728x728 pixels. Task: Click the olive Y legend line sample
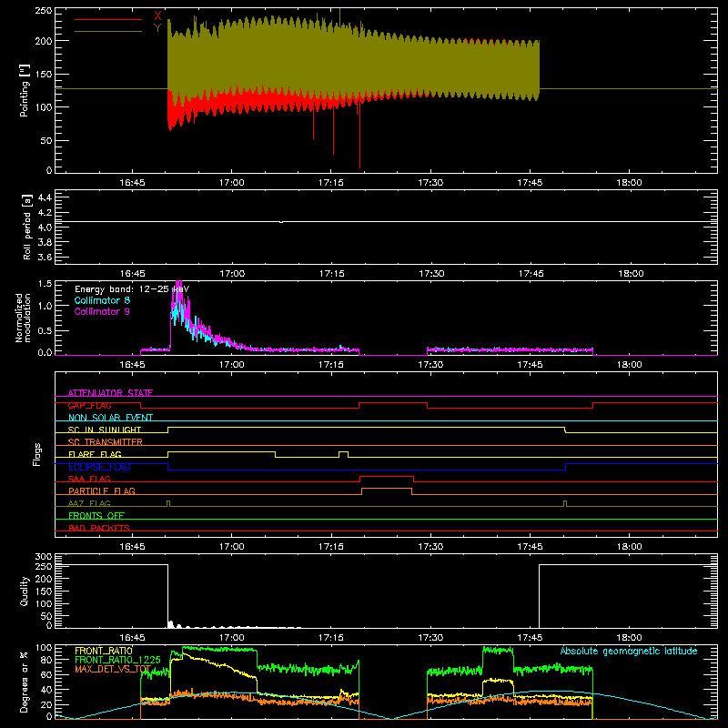[108, 31]
